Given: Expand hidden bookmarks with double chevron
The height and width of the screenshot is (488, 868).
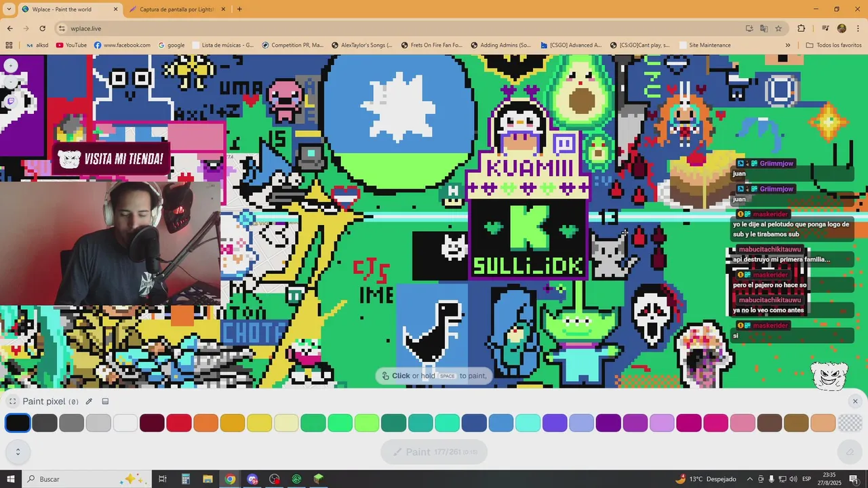Looking at the screenshot, I should (x=787, y=45).
